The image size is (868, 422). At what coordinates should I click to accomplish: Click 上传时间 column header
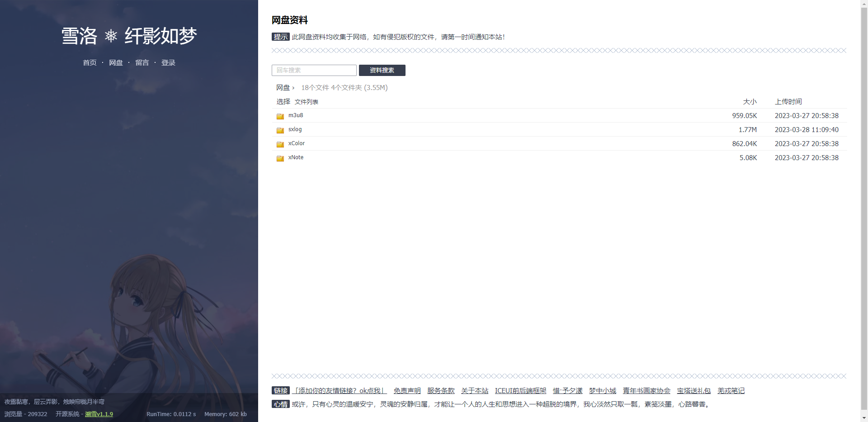coord(788,102)
